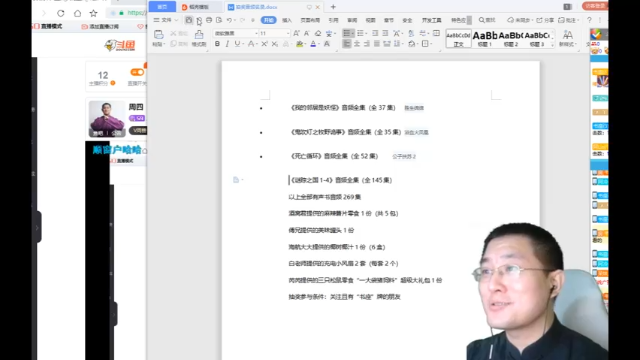Click the strikethrough text A icon
640x360 pixels.
[x=251, y=44]
